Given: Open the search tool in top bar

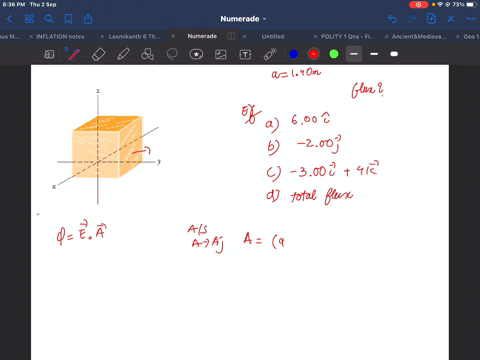Looking at the screenshot, I should [49, 19].
